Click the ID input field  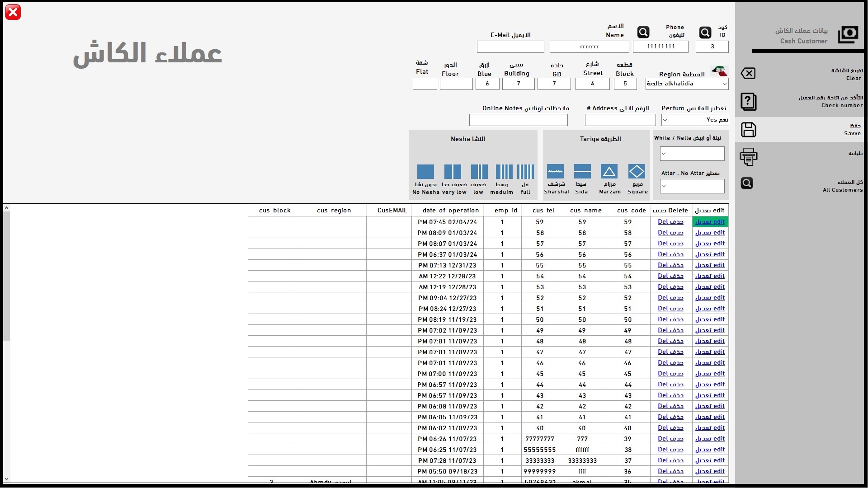[x=712, y=47]
